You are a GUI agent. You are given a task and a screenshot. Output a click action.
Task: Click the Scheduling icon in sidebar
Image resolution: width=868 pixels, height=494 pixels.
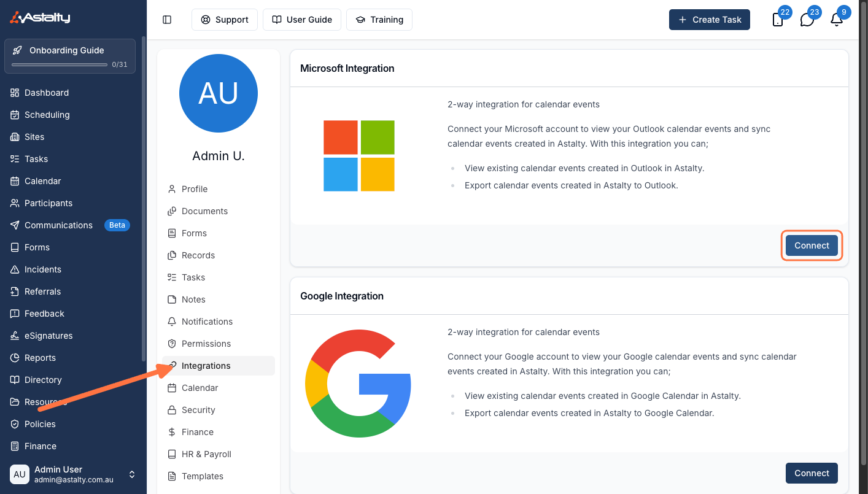(x=15, y=115)
